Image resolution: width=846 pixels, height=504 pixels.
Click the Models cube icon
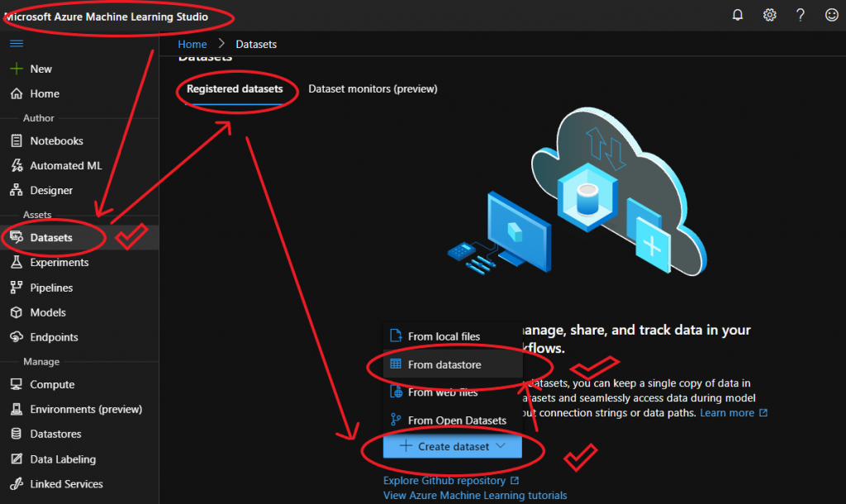17,312
